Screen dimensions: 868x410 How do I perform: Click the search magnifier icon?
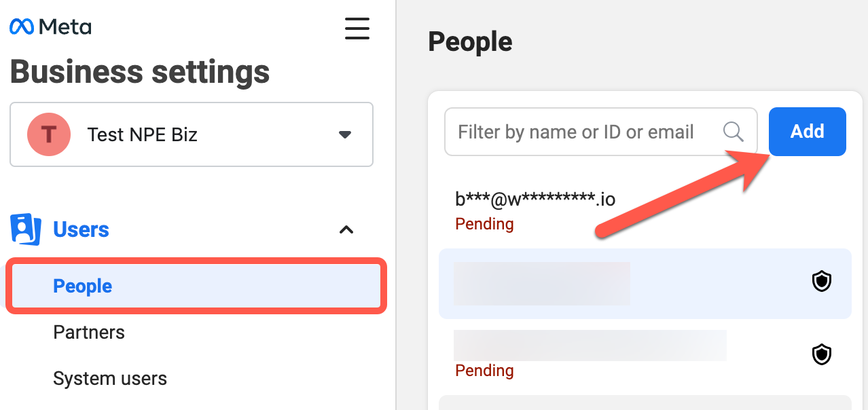click(x=734, y=132)
